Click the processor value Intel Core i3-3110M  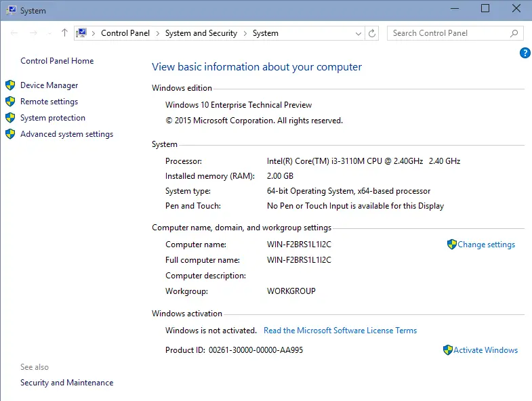pos(363,161)
